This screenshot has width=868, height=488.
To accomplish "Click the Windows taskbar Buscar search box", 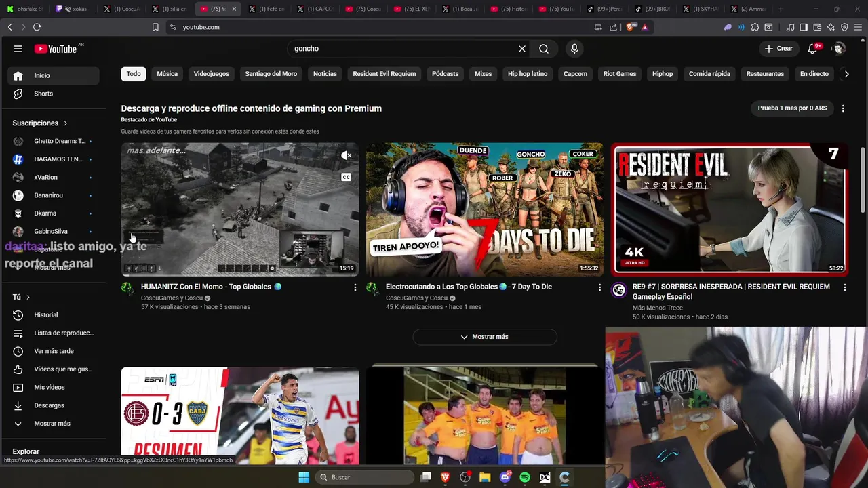I will pos(365,477).
